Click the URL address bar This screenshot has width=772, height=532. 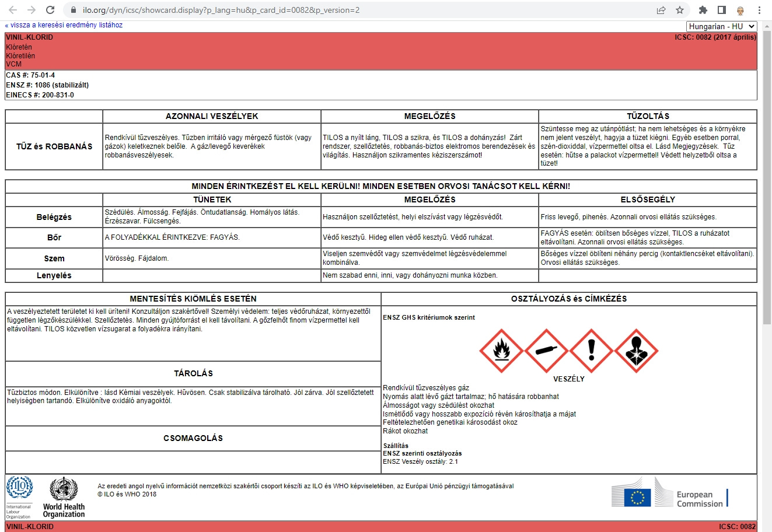362,10
